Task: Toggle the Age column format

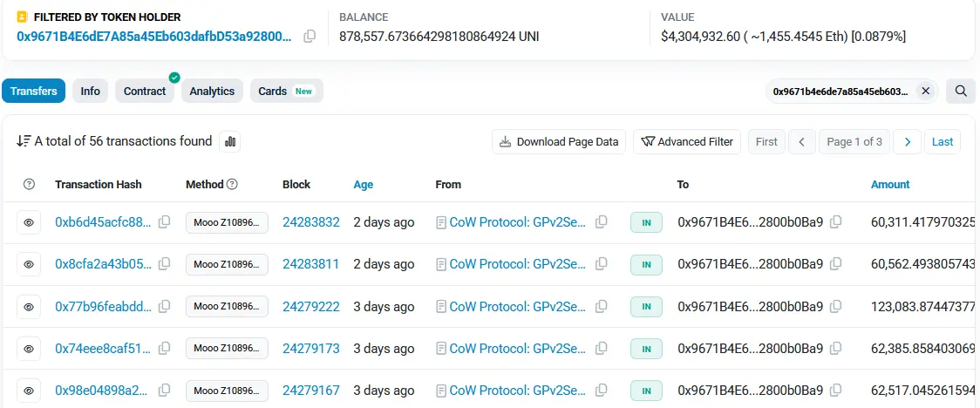Action: (363, 184)
